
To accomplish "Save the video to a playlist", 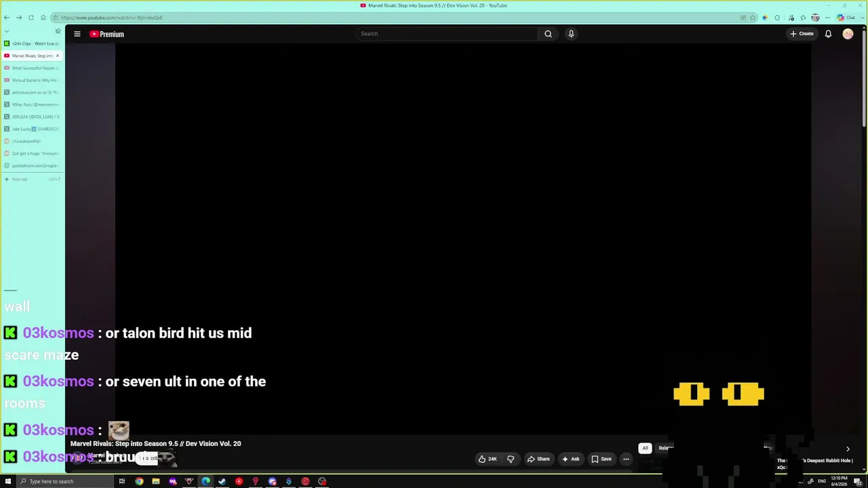I will (x=601, y=459).
